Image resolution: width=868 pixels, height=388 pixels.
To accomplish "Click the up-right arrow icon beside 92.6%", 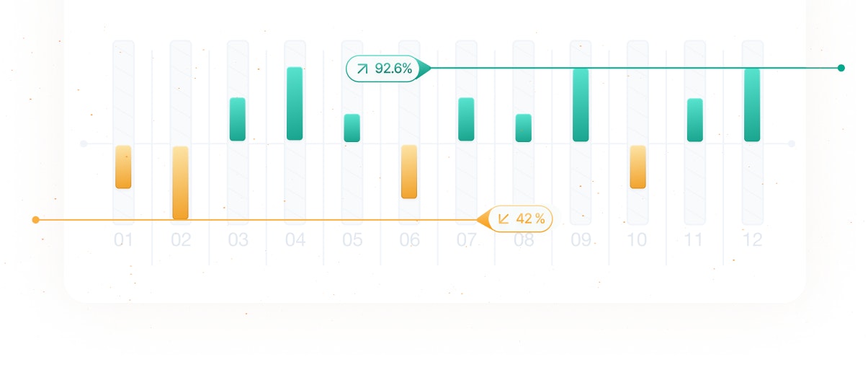I will click(x=362, y=69).
